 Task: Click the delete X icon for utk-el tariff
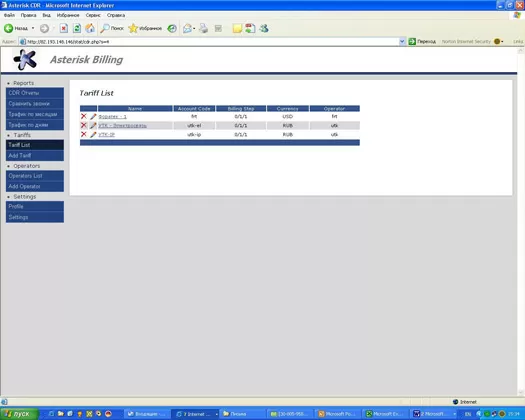click(84, 125)
